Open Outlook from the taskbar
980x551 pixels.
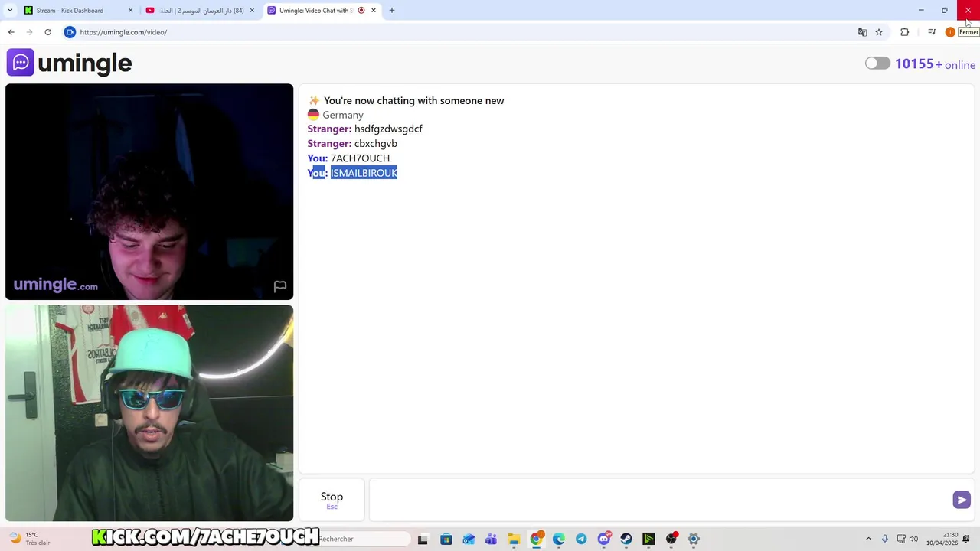point(469,539)
